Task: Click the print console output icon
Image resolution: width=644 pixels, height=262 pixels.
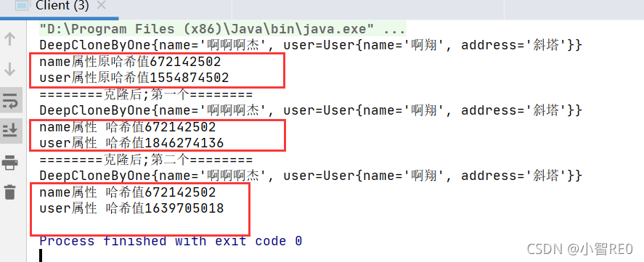Action: click(x=10, y=163)
